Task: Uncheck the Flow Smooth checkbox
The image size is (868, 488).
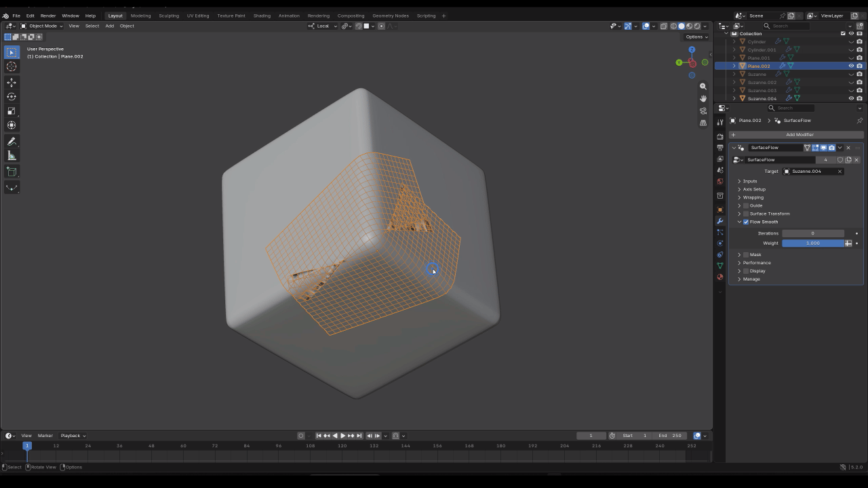Action: 746,222
